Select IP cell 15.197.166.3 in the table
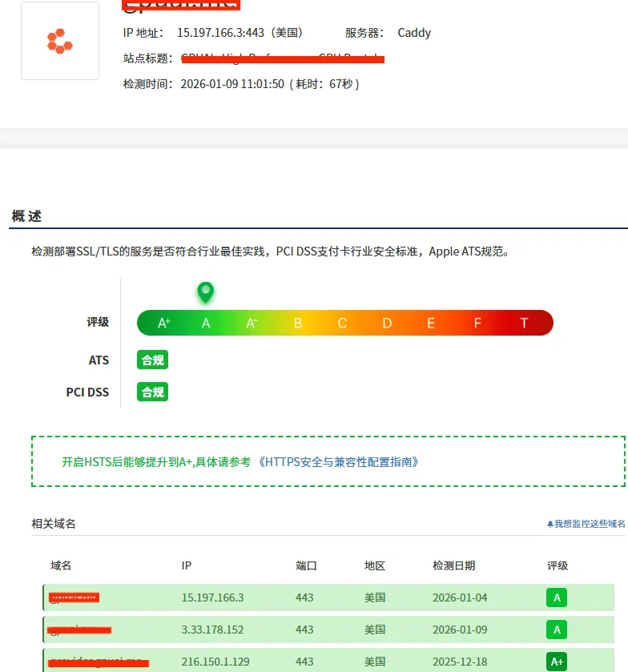 pos(212,598)
